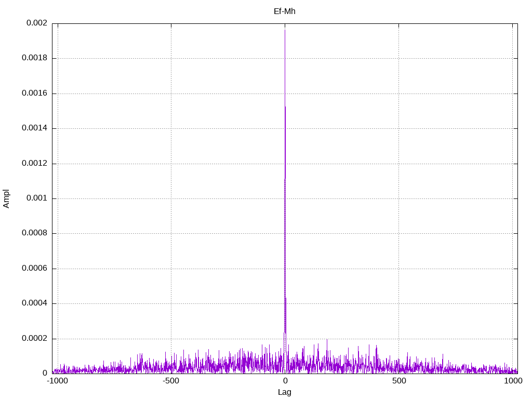532x399 pixels.
Task: Select the 500 x-axis tick label
Action: tap(398, 381)
